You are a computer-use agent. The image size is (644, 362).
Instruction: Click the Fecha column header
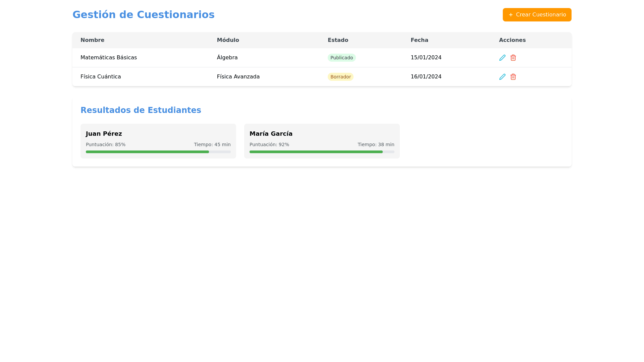(x=419, y=40)
